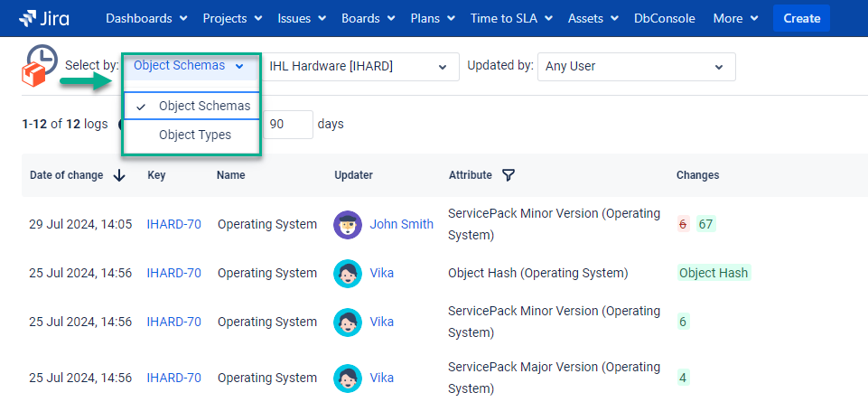Click the Assets history clock-box icon
This screenshot has height=402, width=868.
[x=39, y=66]
